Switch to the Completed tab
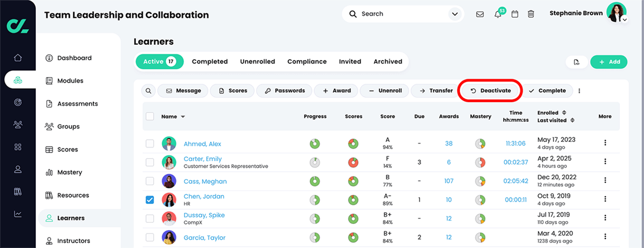The image size is (644, 248). coord(210,61)
